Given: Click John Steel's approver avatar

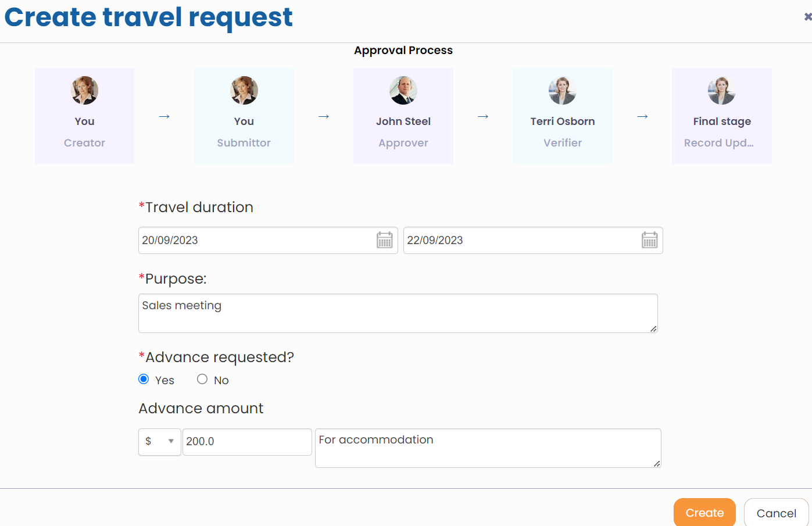Looking at the screenshot, I should pyautogui.click(x=403, y=91).
